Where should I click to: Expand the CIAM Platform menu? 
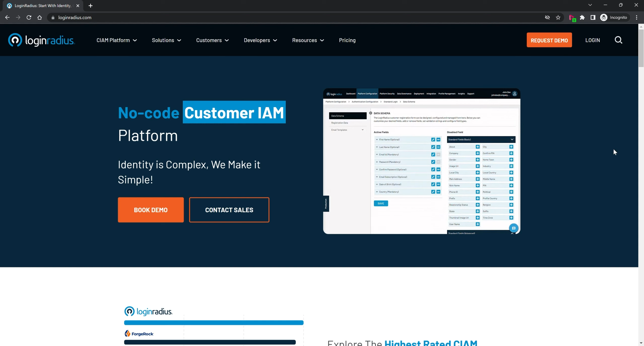[116, 40]
